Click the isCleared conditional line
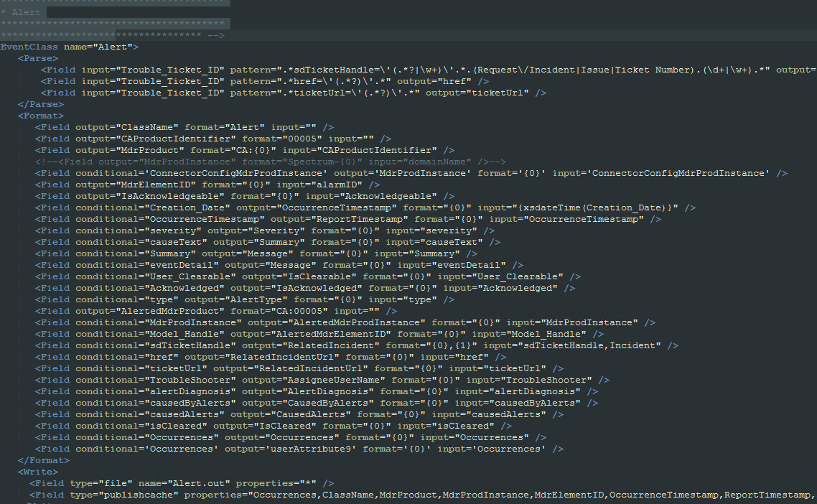 tap(274, 426)
